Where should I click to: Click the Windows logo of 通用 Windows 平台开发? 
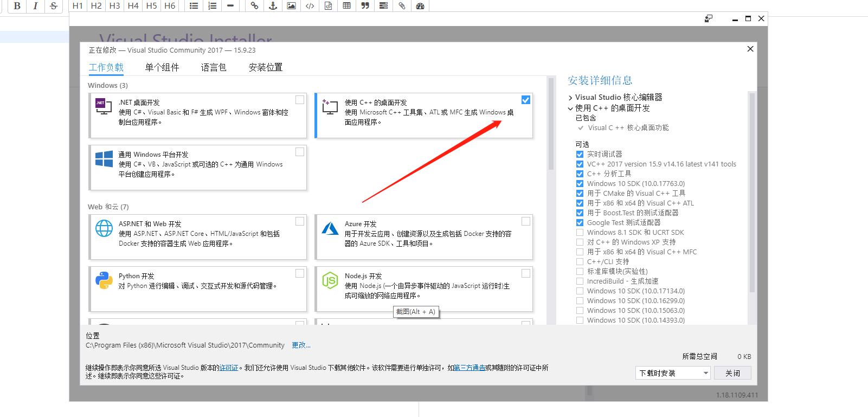coord(104,158)
